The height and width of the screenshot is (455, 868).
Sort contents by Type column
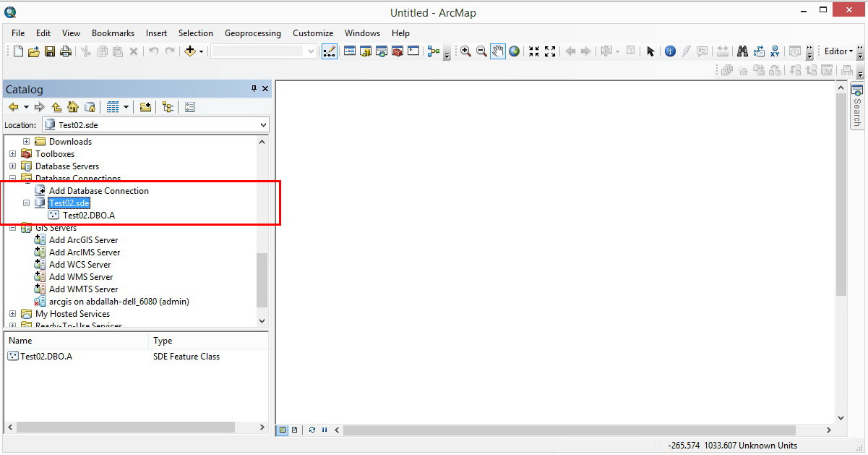tap(208, 341)
